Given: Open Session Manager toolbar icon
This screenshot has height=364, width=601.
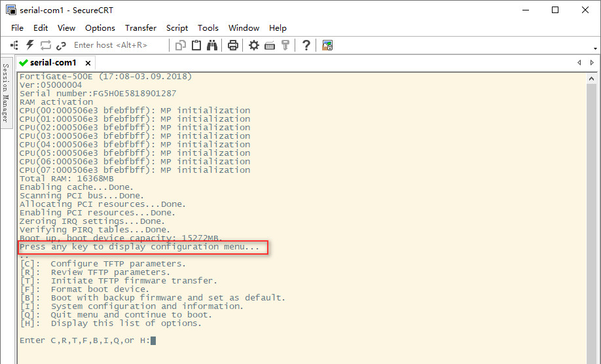Looking at the screenshot, I should click(x=14, y=45).
